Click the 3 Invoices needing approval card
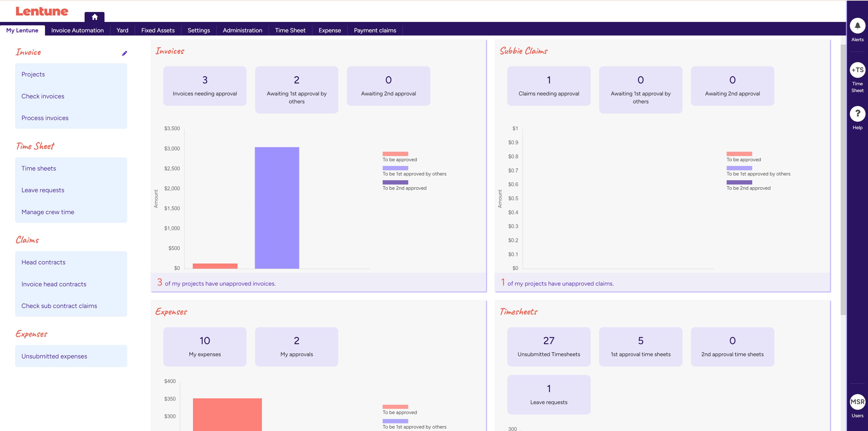Viewport: 868px width, 431px height. (x=205, y=86)
